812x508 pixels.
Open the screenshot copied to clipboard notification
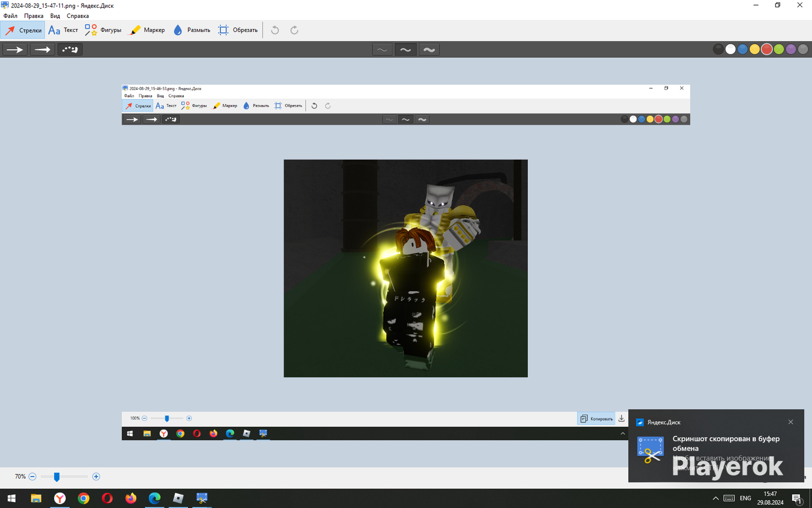[x=716, y=446]
